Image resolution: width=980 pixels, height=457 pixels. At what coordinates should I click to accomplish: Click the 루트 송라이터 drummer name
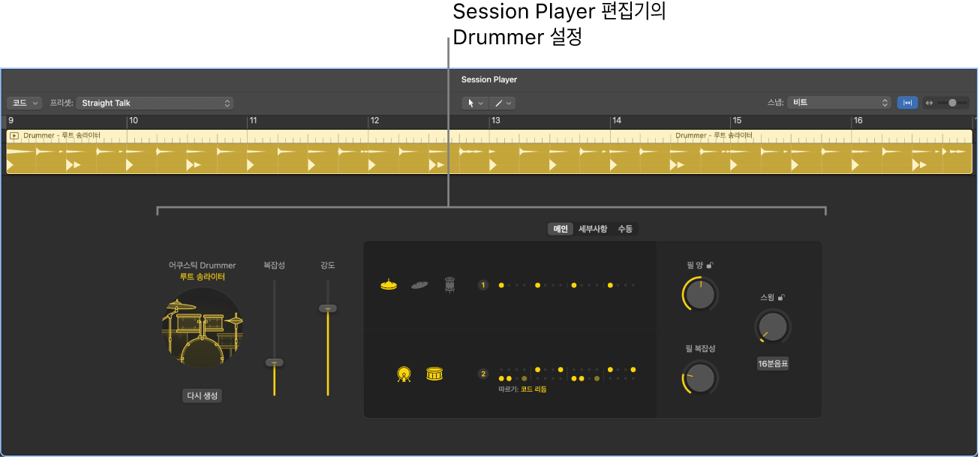[202, 277]
